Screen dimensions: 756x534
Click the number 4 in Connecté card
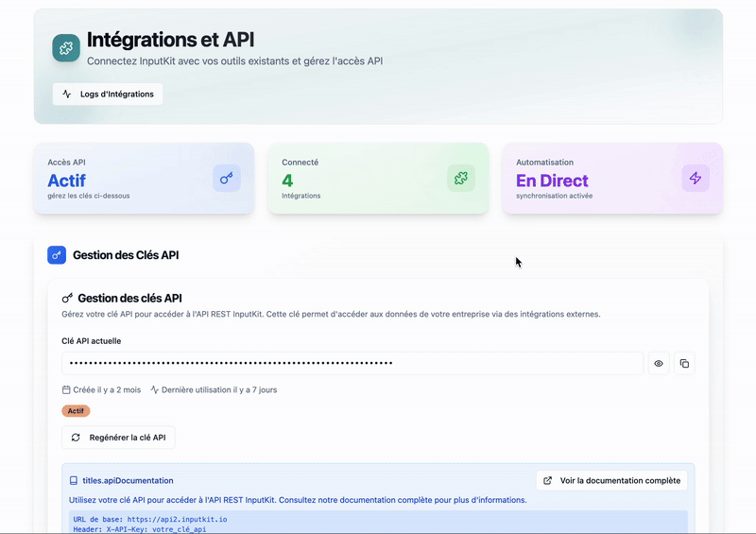coord(287,181)
